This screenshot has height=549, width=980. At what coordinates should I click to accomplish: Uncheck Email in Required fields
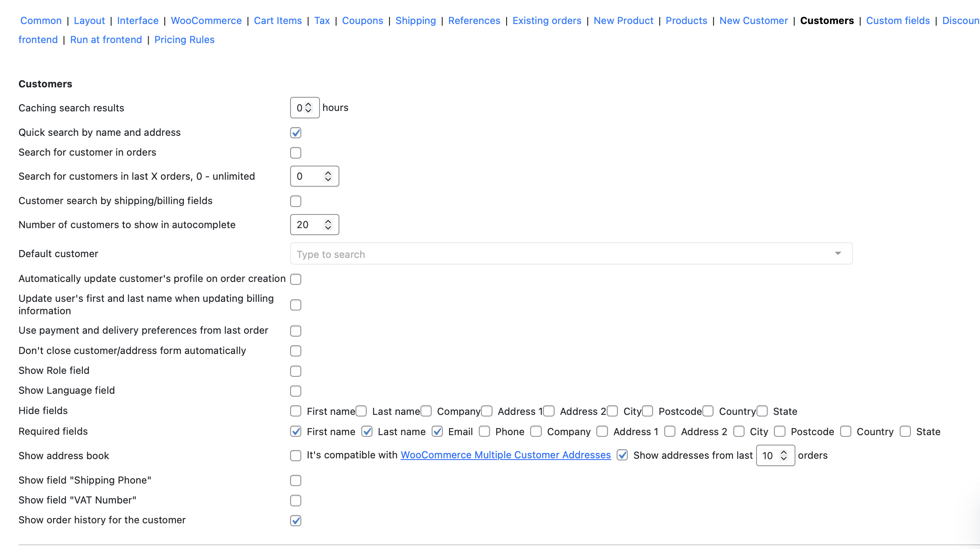(x=437, y=431)
